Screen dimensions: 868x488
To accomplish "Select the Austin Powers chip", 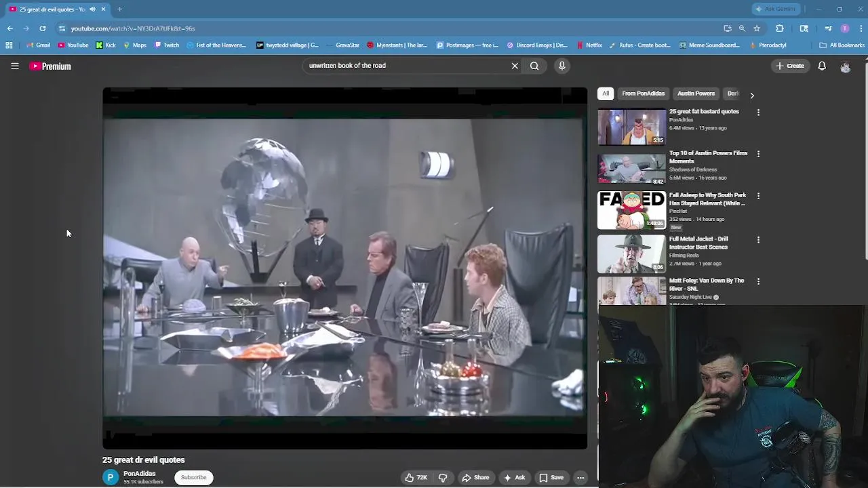I will coord(696,94).
